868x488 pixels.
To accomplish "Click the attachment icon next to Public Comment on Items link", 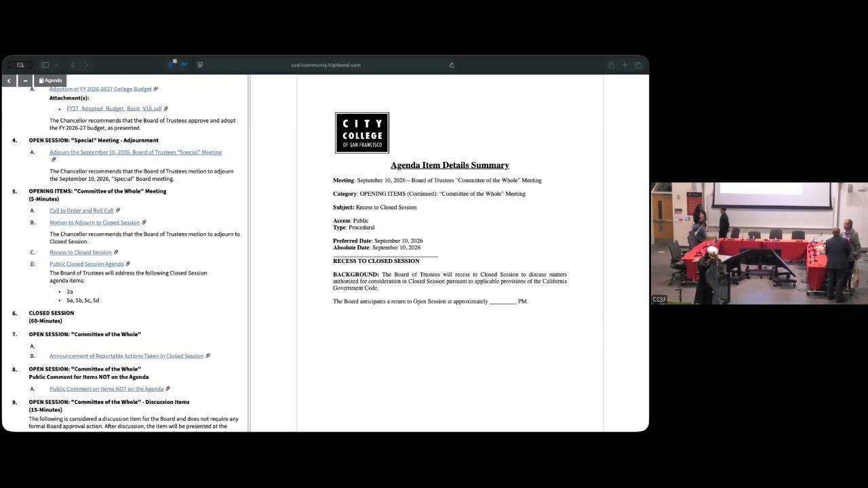I will [x=167, y=389].
